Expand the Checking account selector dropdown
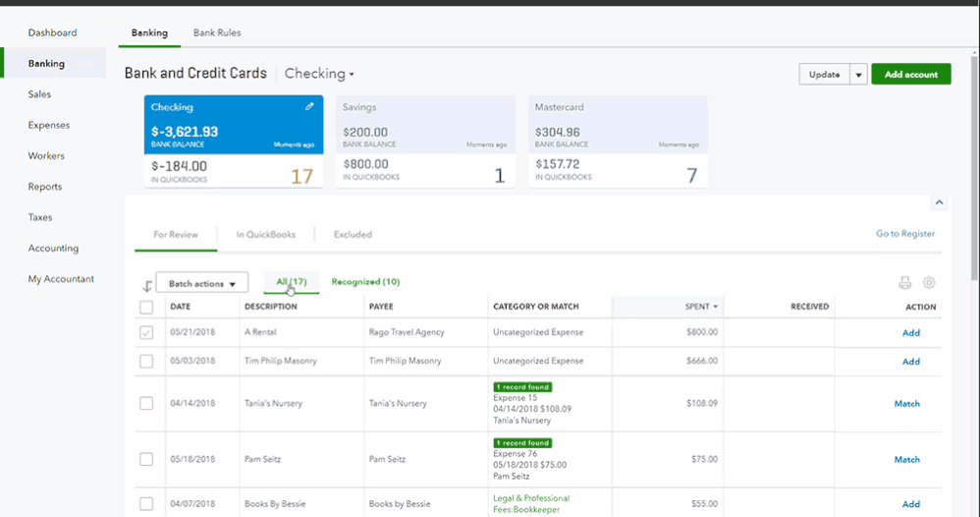980x517 pixels. (319, 74)
